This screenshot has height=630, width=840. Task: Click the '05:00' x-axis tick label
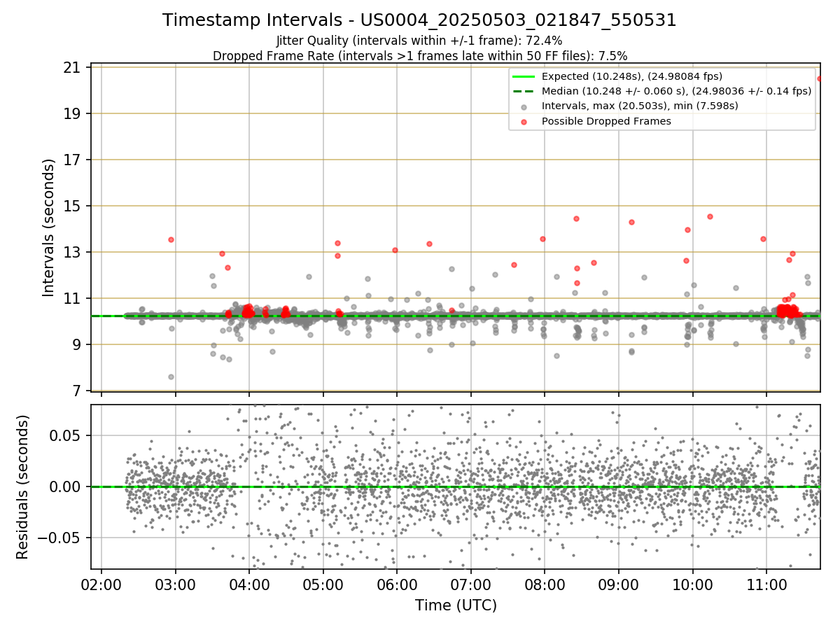[x=323, y=584]
